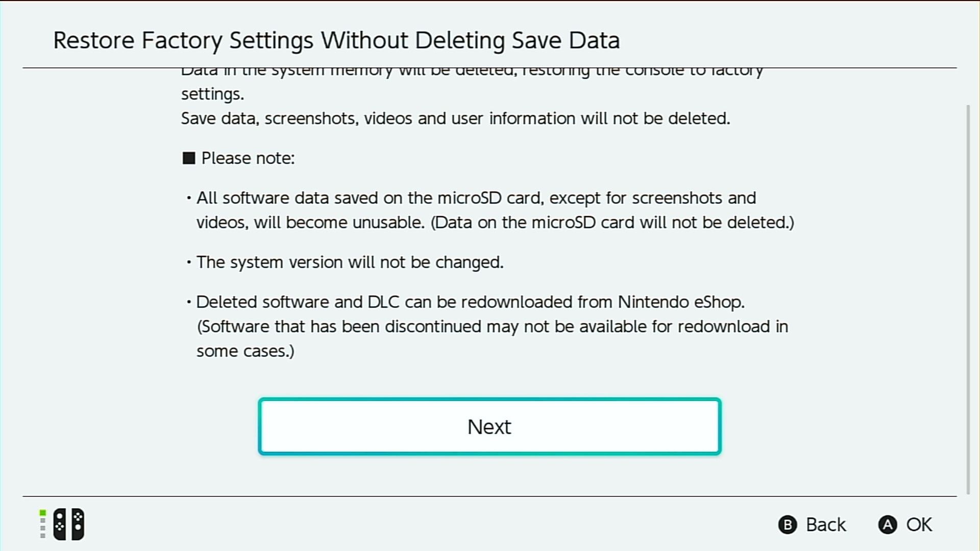Click the right Joy-Con icon
This screenshot has height=551, width=980.
77,524
